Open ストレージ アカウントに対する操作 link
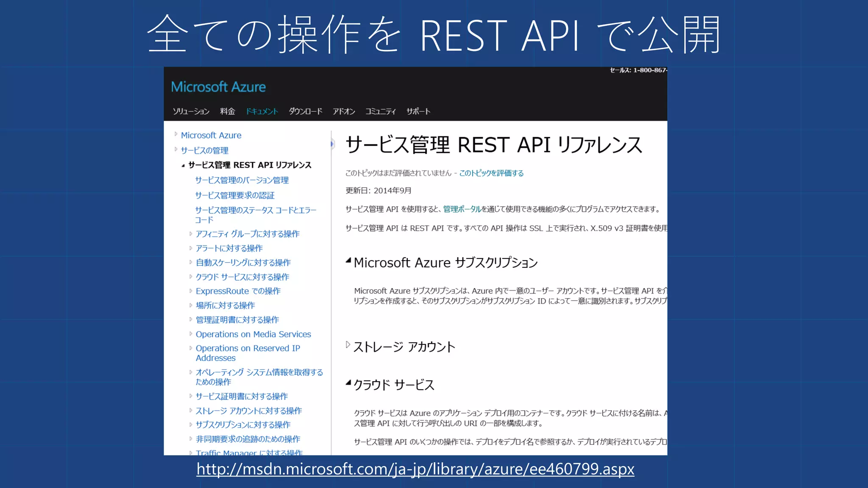Viewport: 868px width, 488px height. pyautogui.click(x=249, y=411)
